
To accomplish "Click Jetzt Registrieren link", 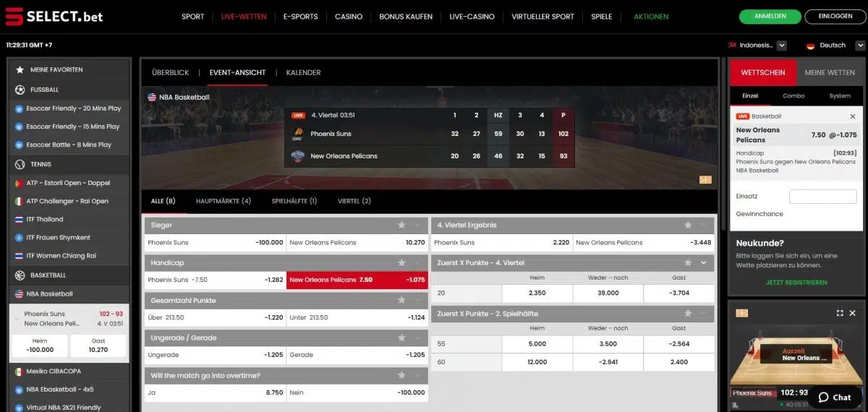I will [x=796, y=283].
